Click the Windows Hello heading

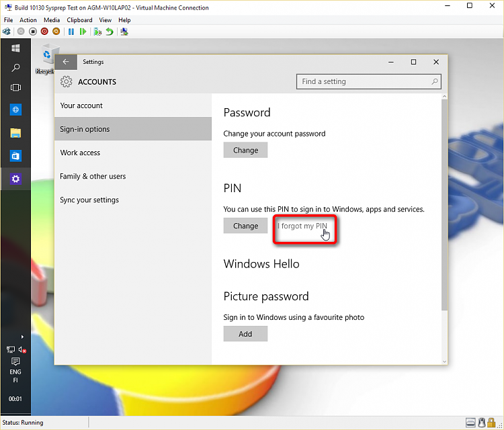261,264
